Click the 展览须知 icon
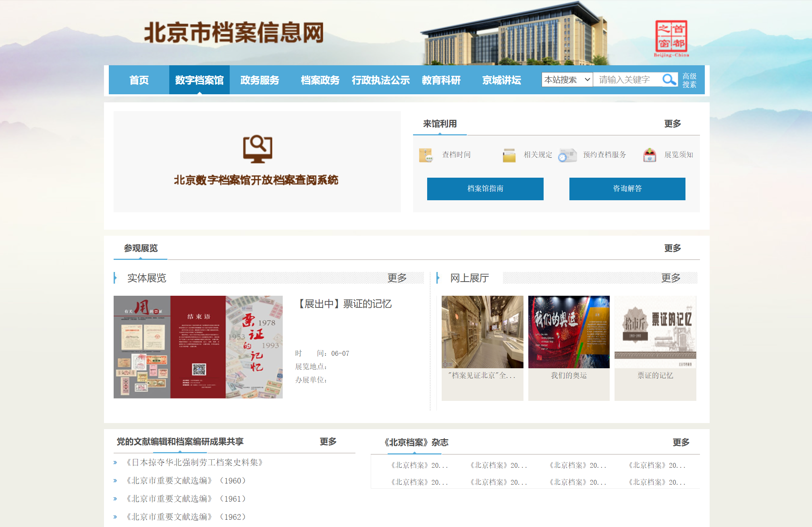Viewport: 812px width, 527px height. pos(650,155)
